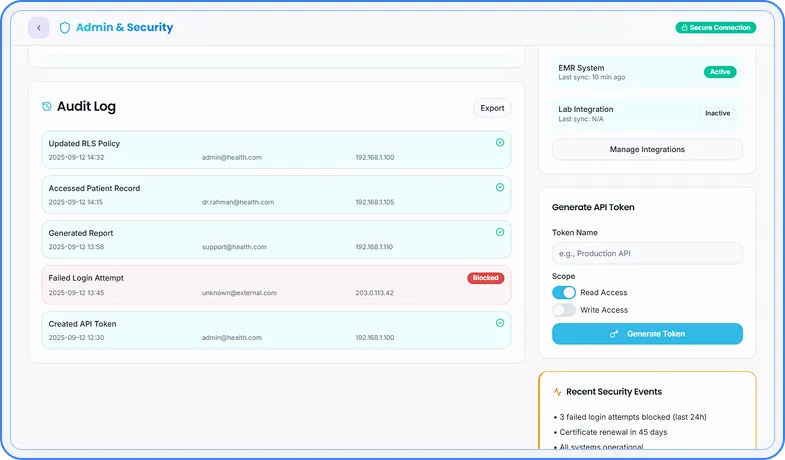Click the shield icon beside Admin & Security
The width and height of the screenshot is (785, 460).
coord(65,28)
